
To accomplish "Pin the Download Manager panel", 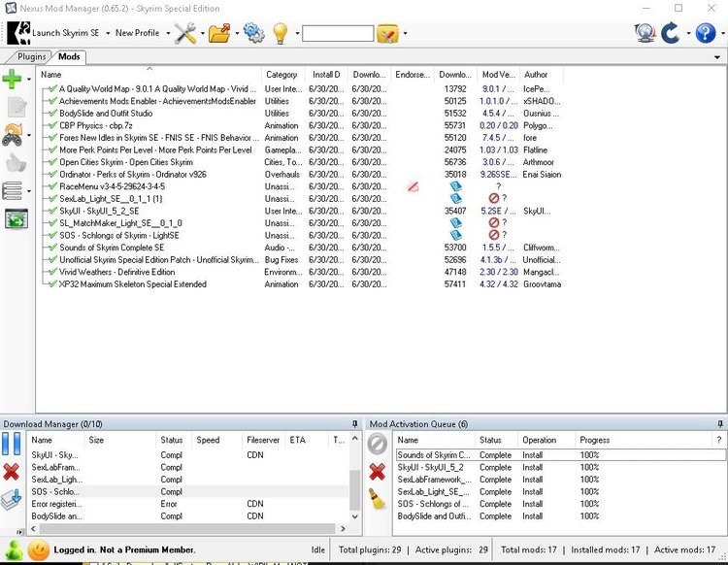I will [x=355, y=424].
